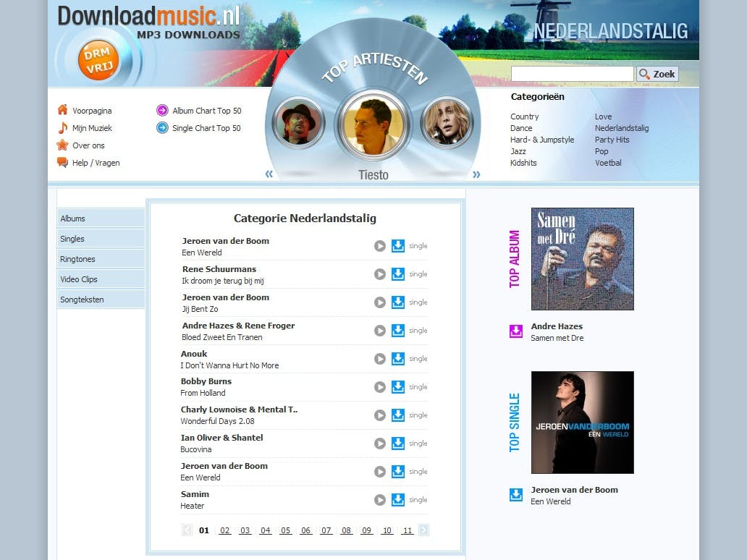Screen dimensions: 747x560
Task: Play Samim Heater preview
Action: (380, 499)
